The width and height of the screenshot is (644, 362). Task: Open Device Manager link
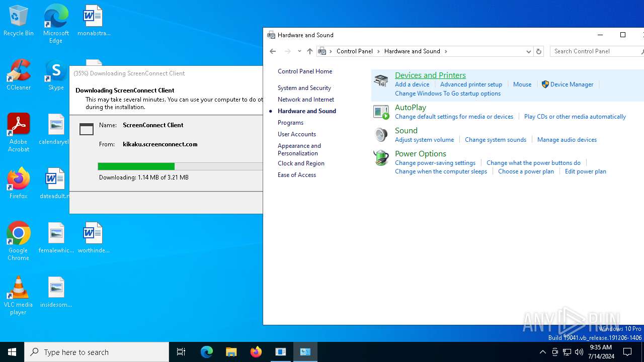[572, 84]
